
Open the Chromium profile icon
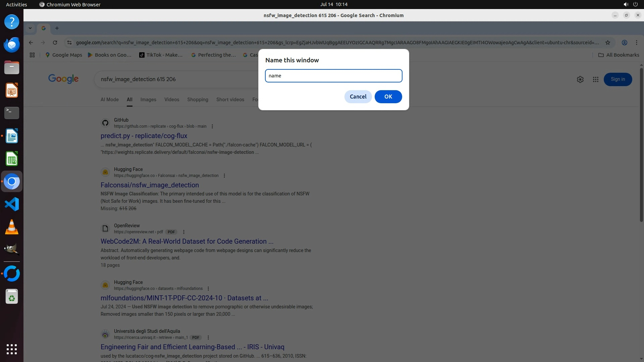click(624, 43)
